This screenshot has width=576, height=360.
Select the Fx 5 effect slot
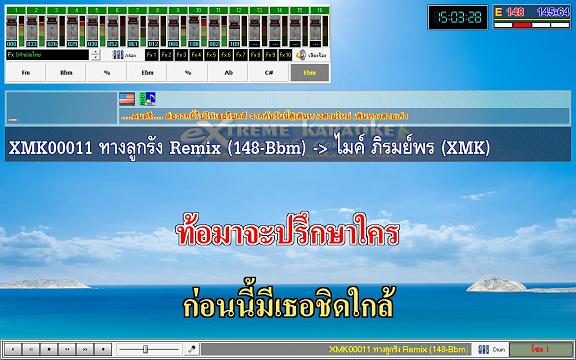(x=211, y=55)
